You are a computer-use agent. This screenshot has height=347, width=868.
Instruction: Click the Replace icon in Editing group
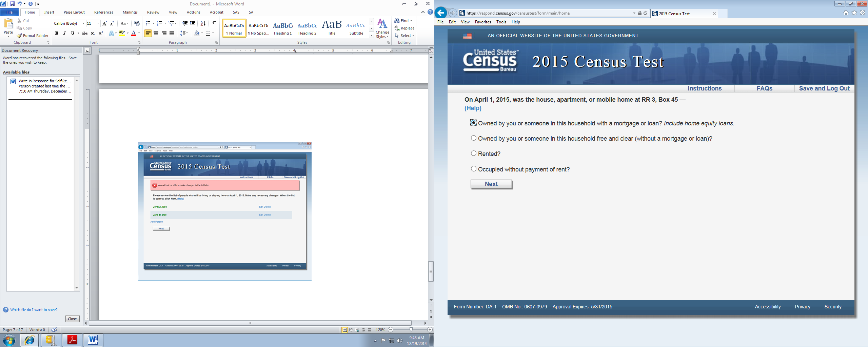pyautogui.click(x=397, y=28)
